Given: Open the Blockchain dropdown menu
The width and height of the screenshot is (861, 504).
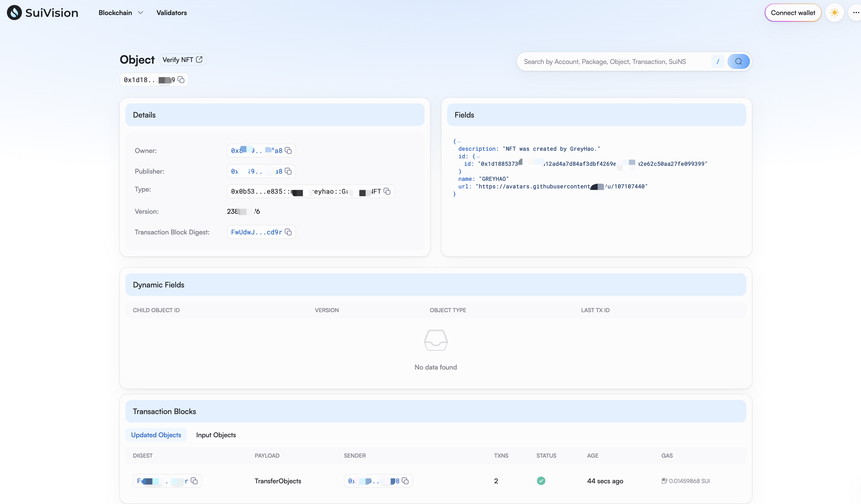Looking at the screenshot, I should pos(121,13).
